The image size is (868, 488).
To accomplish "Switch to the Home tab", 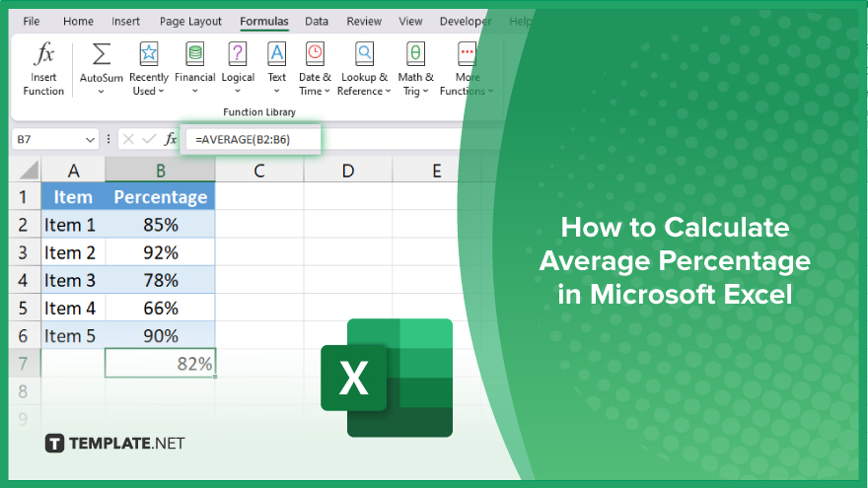I will 78,22.
